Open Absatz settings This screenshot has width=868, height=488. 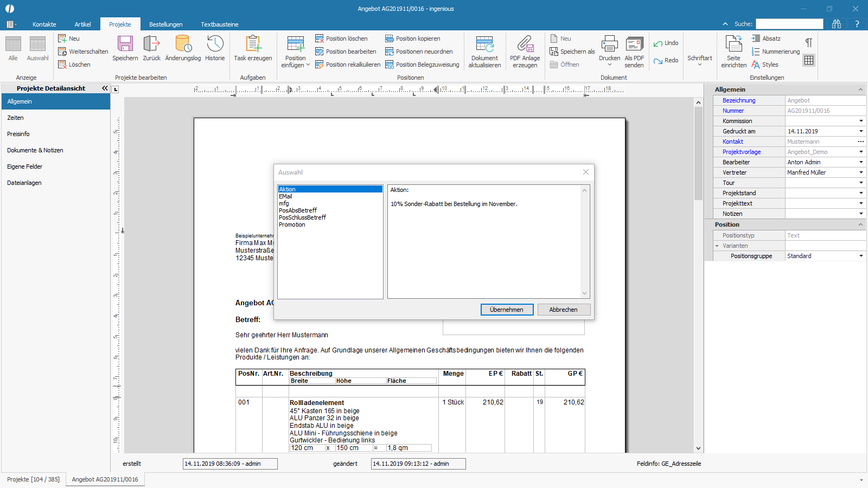[x=766, y=38]
